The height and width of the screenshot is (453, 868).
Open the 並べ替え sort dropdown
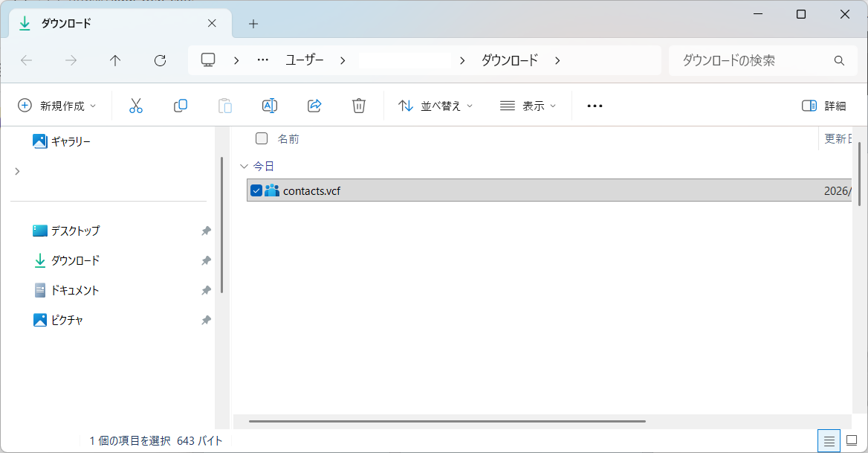click(435, 106)
